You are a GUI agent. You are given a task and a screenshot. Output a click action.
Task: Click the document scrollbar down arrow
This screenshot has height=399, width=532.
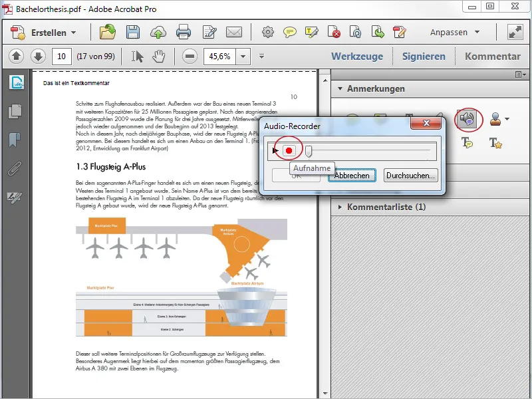325,394
